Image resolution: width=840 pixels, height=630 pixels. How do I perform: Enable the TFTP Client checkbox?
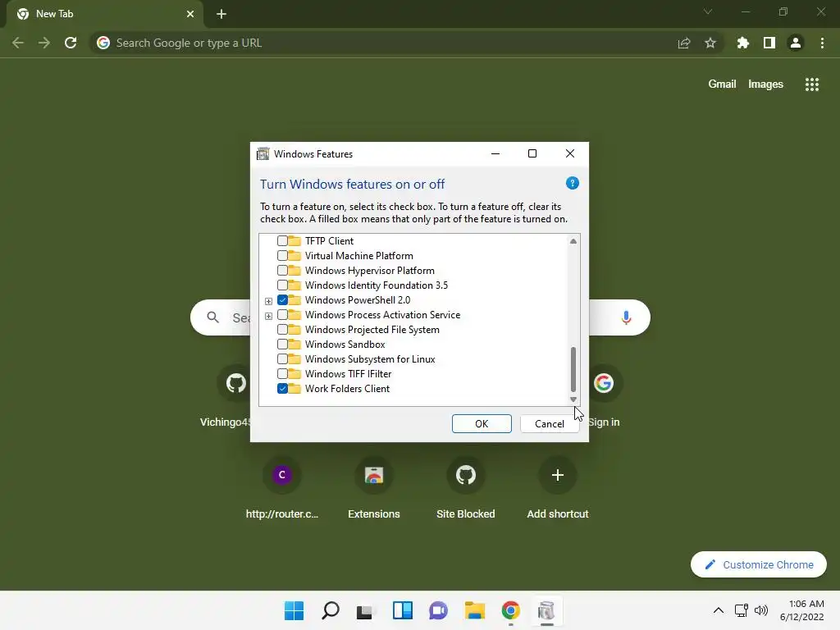coord(282,241)
